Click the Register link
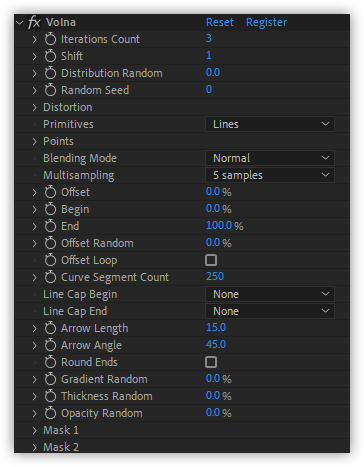This screenshot has height=467, width=364. pyautogui.click(x=266, y=22)
